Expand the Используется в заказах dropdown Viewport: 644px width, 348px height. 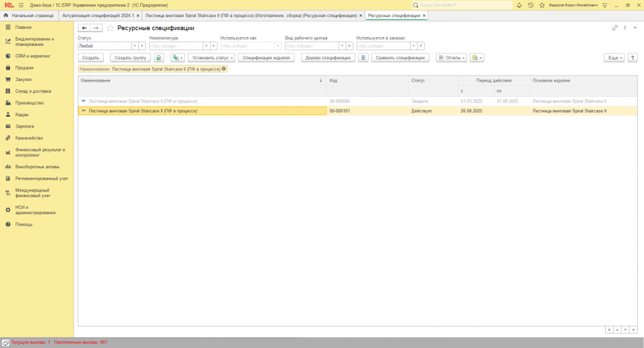[414, 46]
